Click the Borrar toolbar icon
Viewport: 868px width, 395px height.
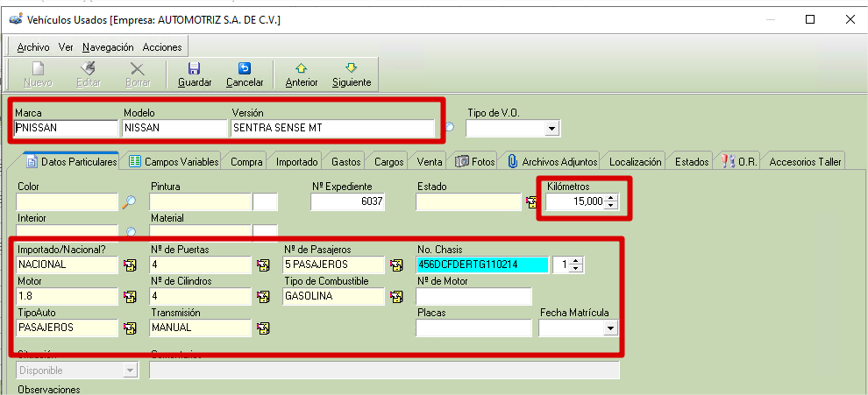pyautogui.click(x=138, y=68)
